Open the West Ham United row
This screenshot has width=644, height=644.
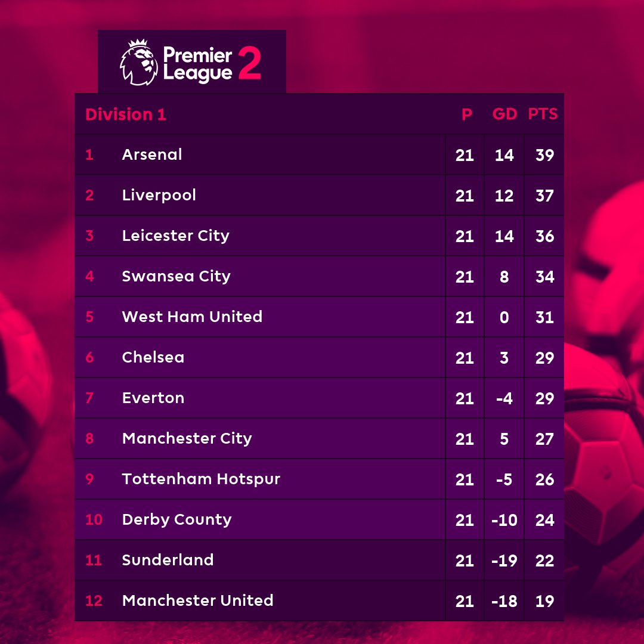[319, 317]
